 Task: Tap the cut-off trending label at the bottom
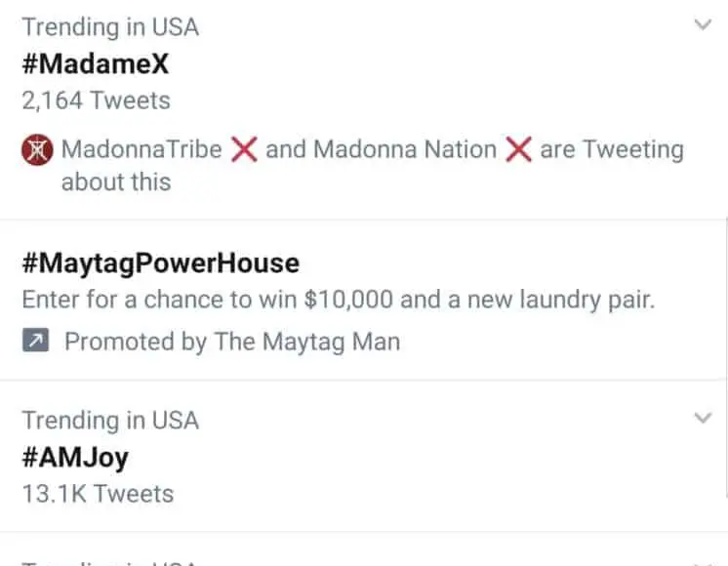110,562
